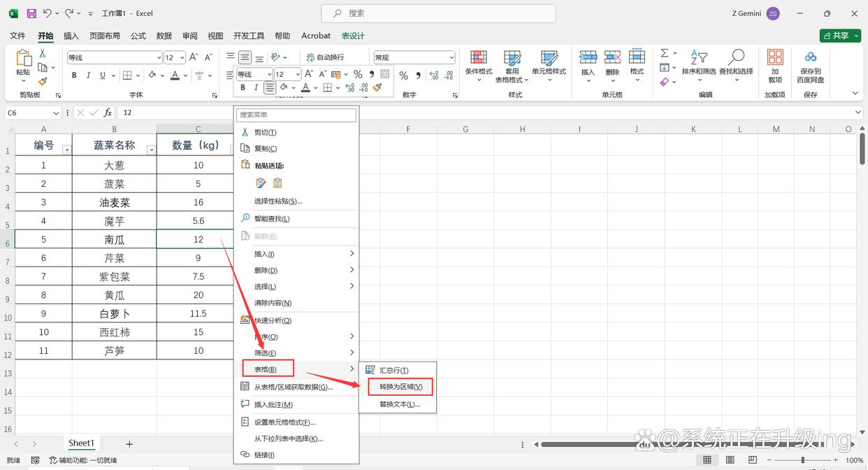This screenshot has height=470, width=868.
Task: Open 套用表格格式 table format gallery
Action: 512,66
